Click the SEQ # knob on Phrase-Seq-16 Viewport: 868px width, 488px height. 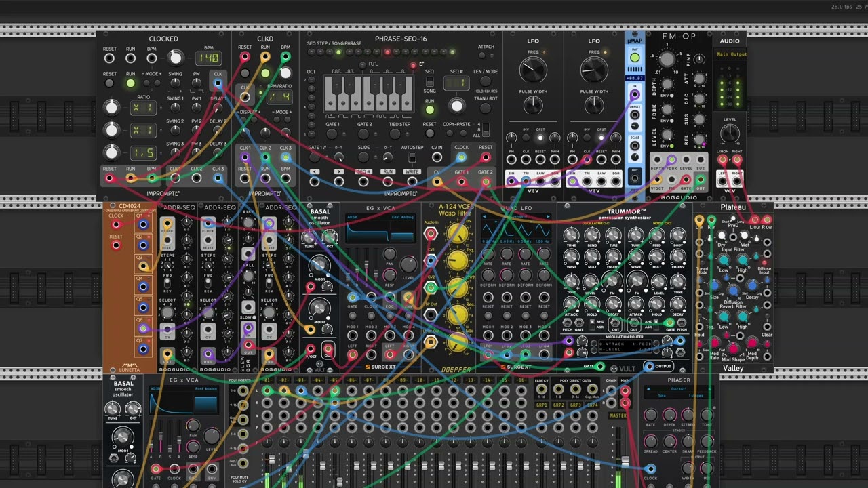click(457, 106)
